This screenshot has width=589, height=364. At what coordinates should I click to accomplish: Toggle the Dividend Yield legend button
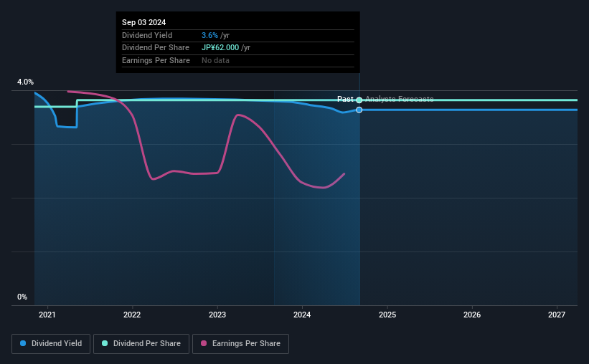[51, 344]
